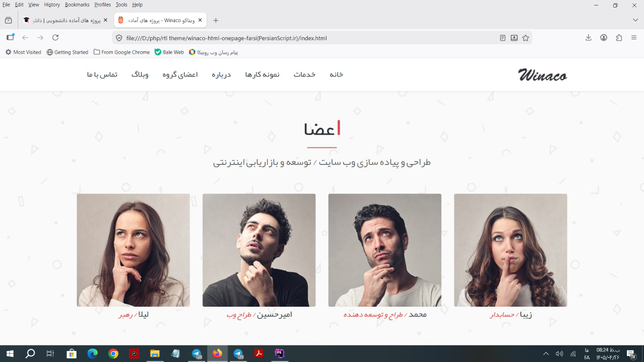Launch Microsoft Edge from the taskbar
644x362 pixels.
tap(93, 353)
